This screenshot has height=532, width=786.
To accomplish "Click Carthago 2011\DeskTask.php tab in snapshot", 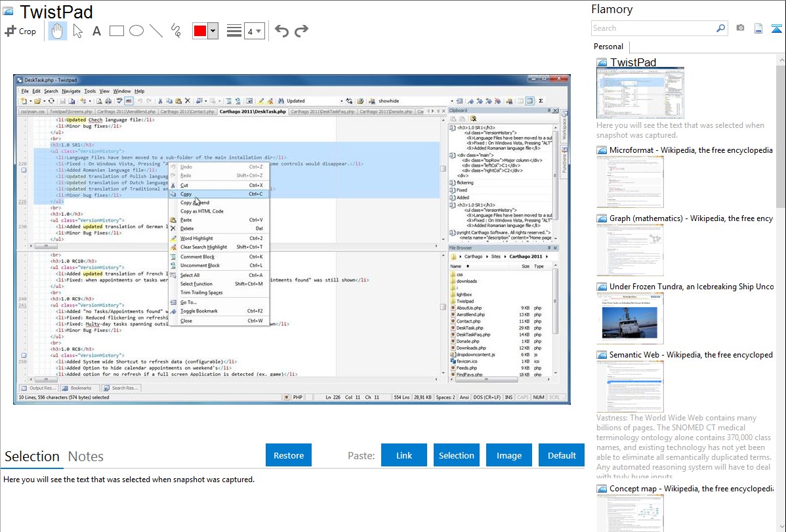I will click(x=253, y=112).
